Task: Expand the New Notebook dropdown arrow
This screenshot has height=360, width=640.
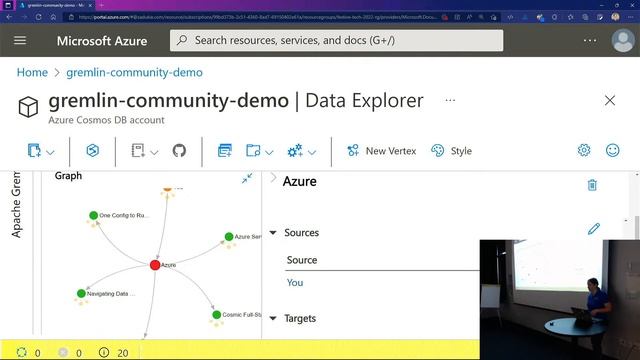Action: (154, 152)
